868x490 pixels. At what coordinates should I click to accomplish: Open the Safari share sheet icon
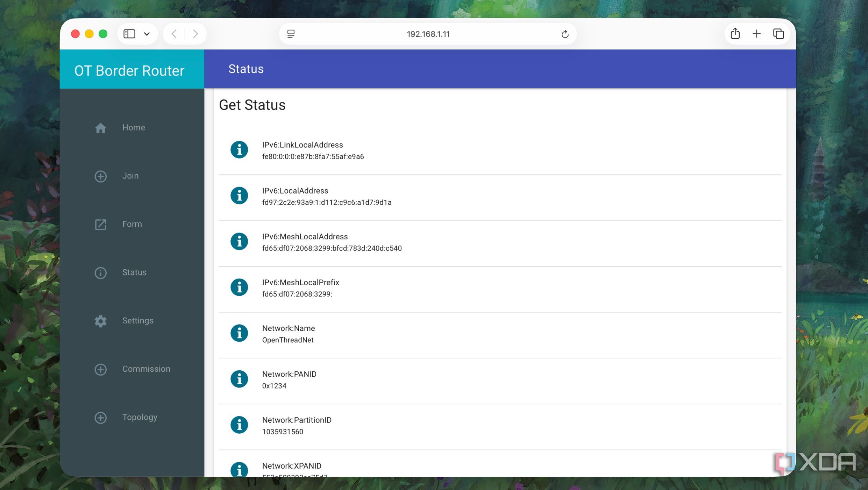735,34
